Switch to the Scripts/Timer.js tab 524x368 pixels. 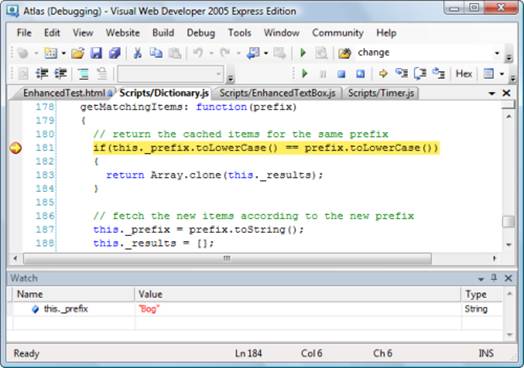pos(381,93)
